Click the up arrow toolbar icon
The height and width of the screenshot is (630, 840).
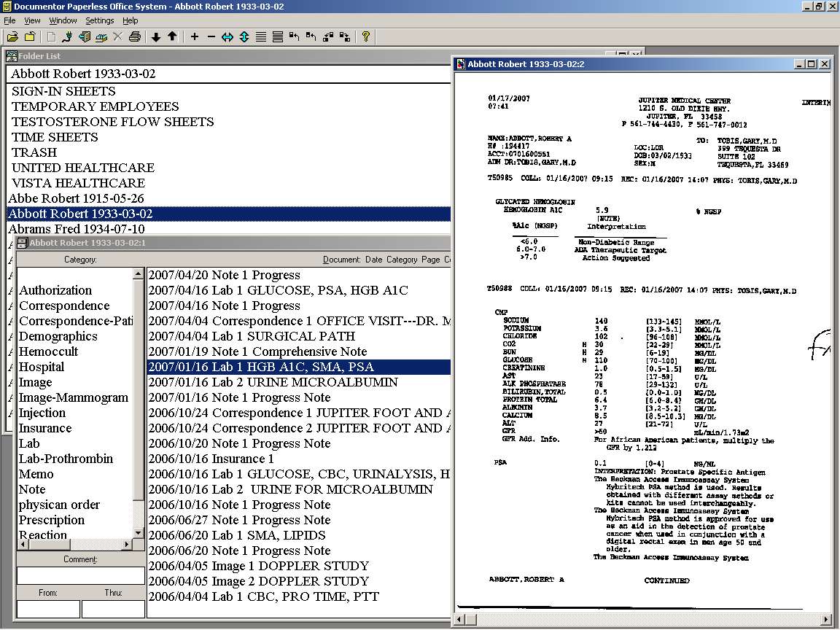click(x=172, y=36)
